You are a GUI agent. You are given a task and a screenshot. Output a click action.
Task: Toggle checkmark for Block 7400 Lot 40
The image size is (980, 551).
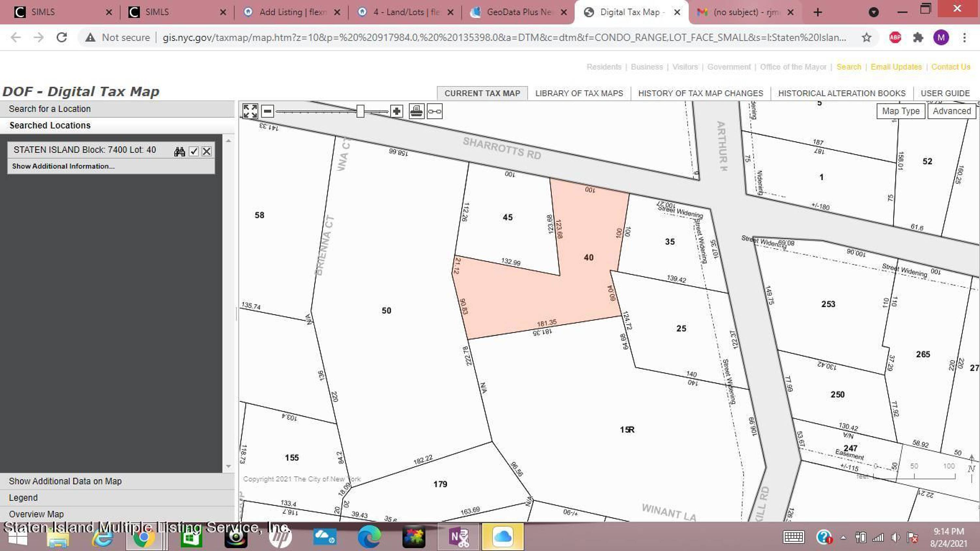194,151
